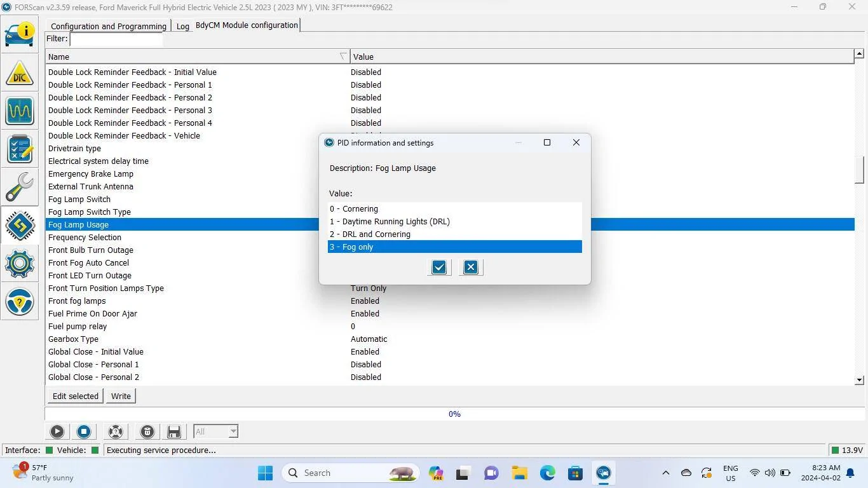Screen dimensions: 868x488
Task: Click the Windows taskbar Search box
Action: click(351, 473)
